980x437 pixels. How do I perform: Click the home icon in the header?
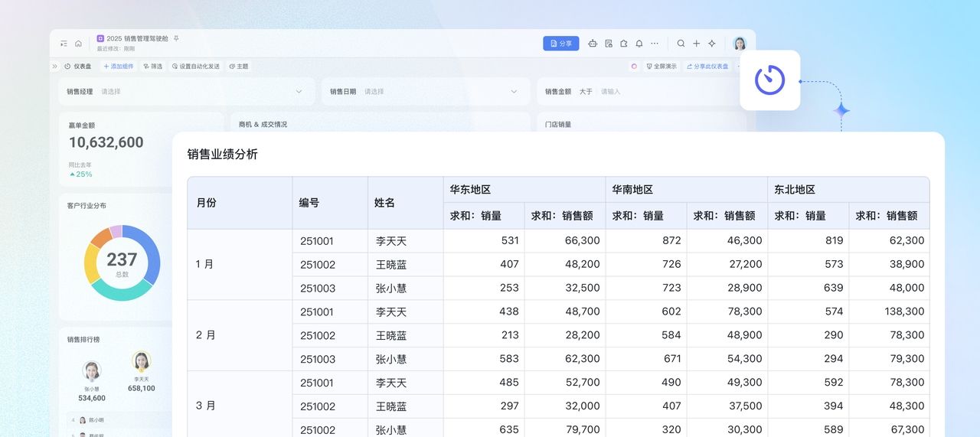78,44
